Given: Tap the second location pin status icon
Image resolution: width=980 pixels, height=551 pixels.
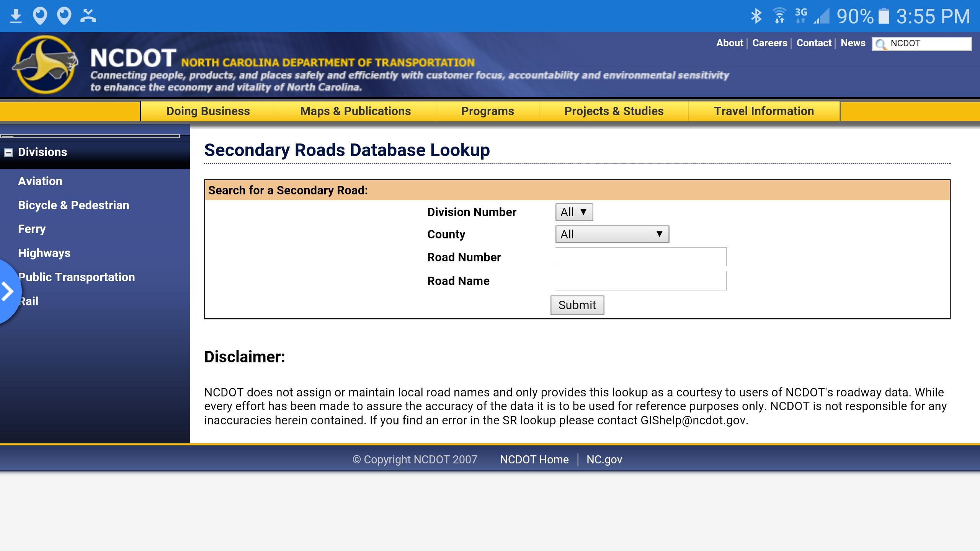Looking at the screenshot, I should click(64, 16).
